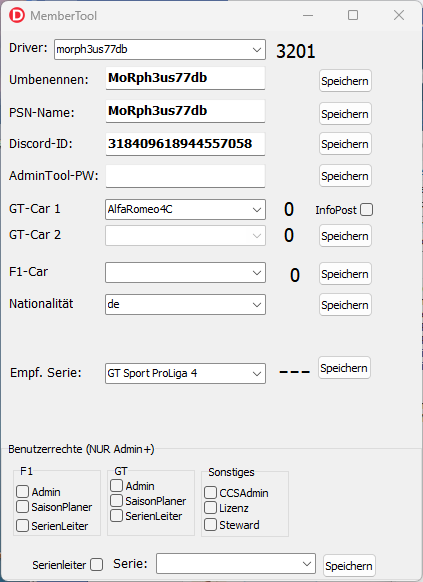This screenshot has height=582, width=423.
Task: Minimize the MemberTool window
Action: coord(308,15)
